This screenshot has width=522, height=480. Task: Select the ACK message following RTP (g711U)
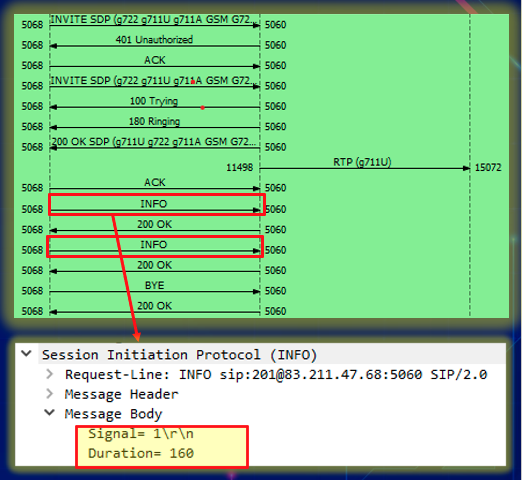click(155, 183)
